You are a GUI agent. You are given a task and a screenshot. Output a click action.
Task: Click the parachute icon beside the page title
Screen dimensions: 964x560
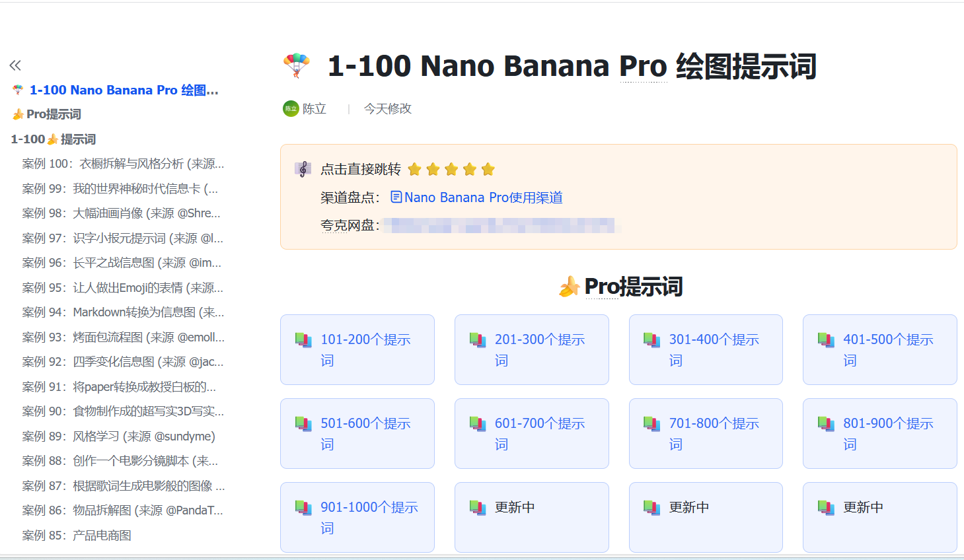click(296, 66)
